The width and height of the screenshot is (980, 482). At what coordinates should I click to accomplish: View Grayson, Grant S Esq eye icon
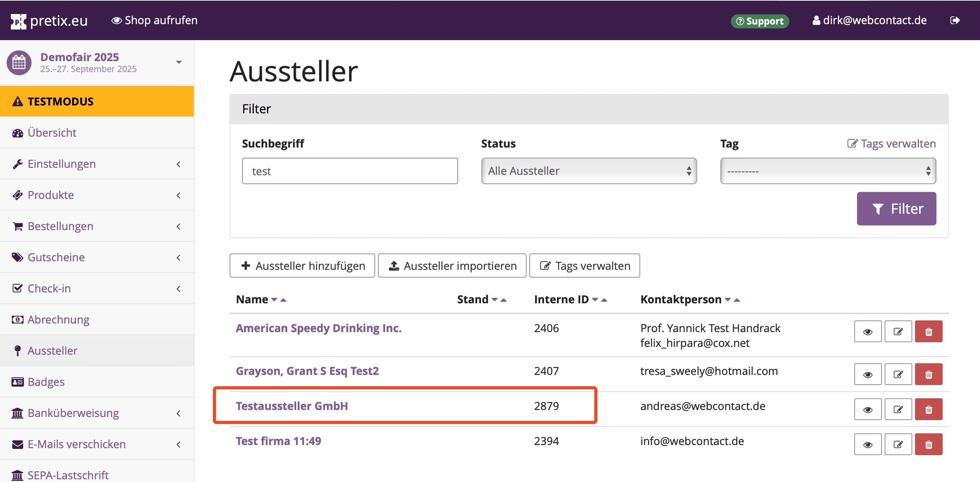(x=868, y=375)
